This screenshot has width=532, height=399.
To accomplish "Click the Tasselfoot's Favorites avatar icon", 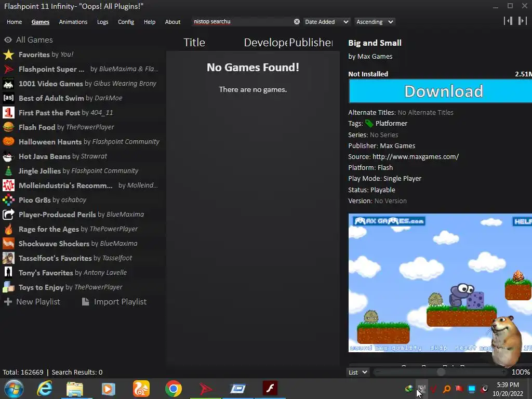I will tap(8, 258).
